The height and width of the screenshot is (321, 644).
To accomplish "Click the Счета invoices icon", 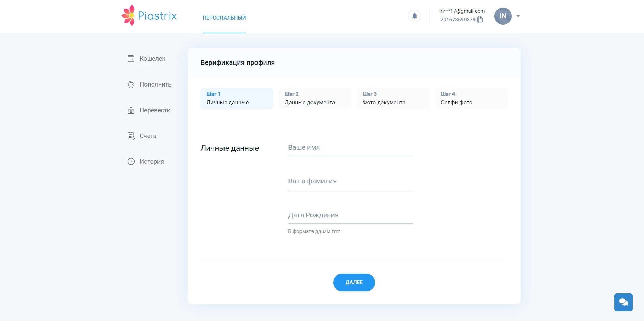I will 131,136.
